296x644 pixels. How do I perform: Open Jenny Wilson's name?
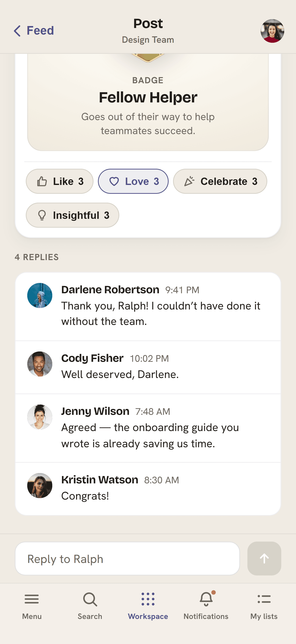[x=95, y=411]
